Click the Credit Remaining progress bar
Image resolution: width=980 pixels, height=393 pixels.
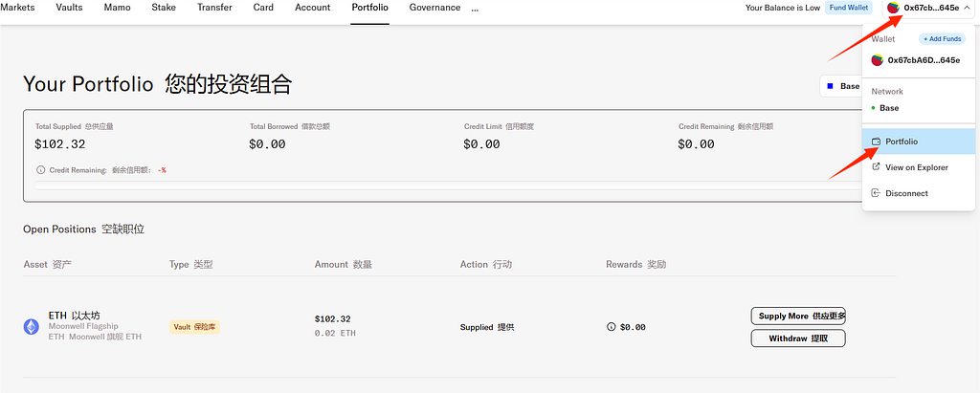point(440,186)
